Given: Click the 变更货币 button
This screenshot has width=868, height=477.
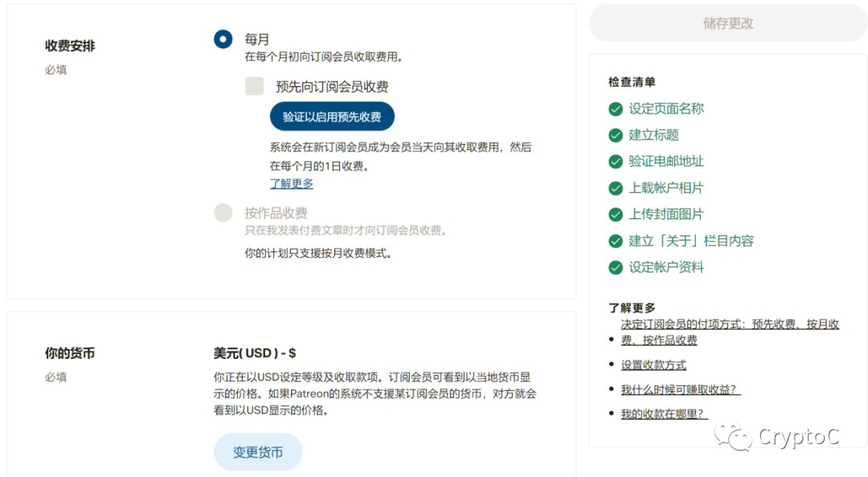Looking at the screenshot, I should (x=258, y=452).
